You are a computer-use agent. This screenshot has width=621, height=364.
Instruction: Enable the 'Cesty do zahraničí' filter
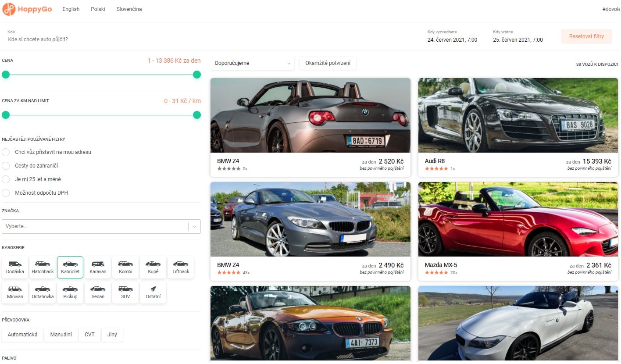click(6, 166)
